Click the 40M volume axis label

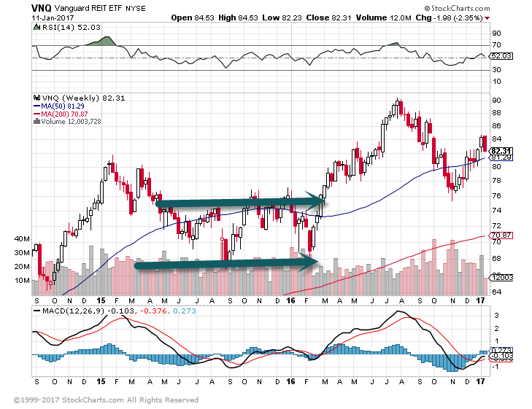pos(22,239)
